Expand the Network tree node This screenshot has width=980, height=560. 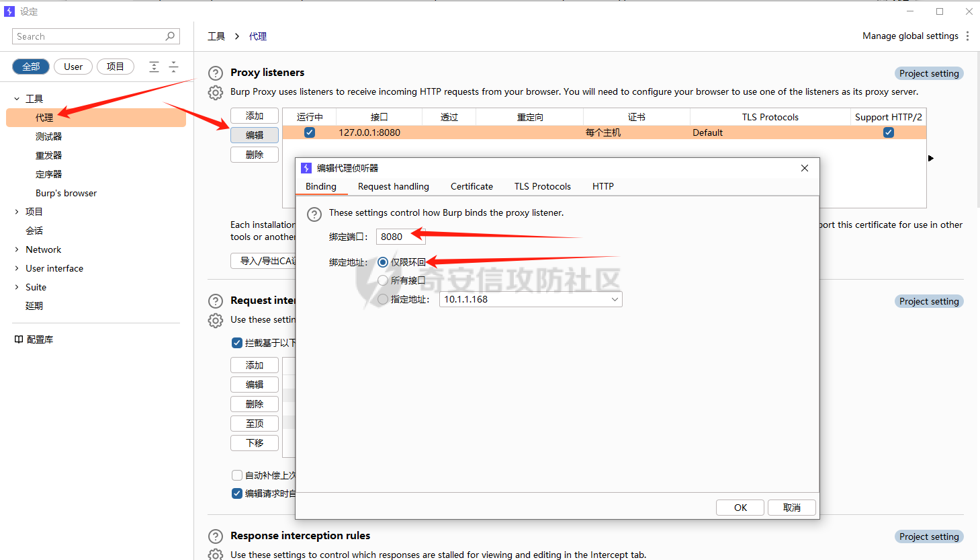tap(17, 249)
